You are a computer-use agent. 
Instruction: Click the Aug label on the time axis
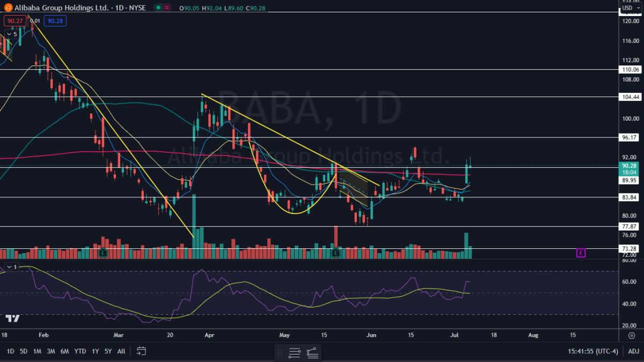[533, 335]
